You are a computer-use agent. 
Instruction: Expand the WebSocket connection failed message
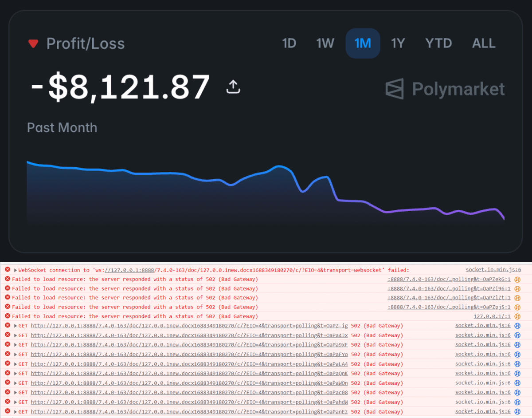15,270
